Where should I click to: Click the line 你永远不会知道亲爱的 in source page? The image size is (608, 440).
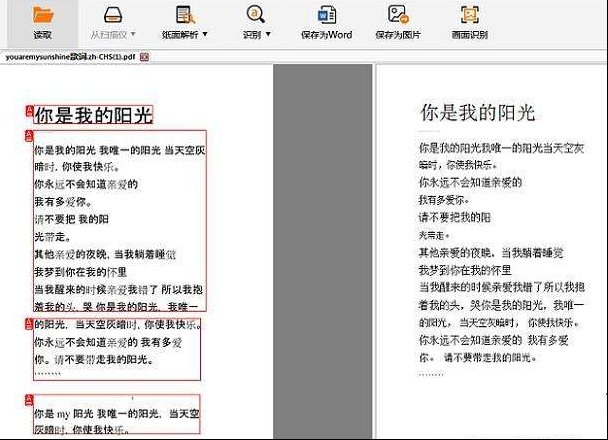pyautogui.click(x=86, y=184)
